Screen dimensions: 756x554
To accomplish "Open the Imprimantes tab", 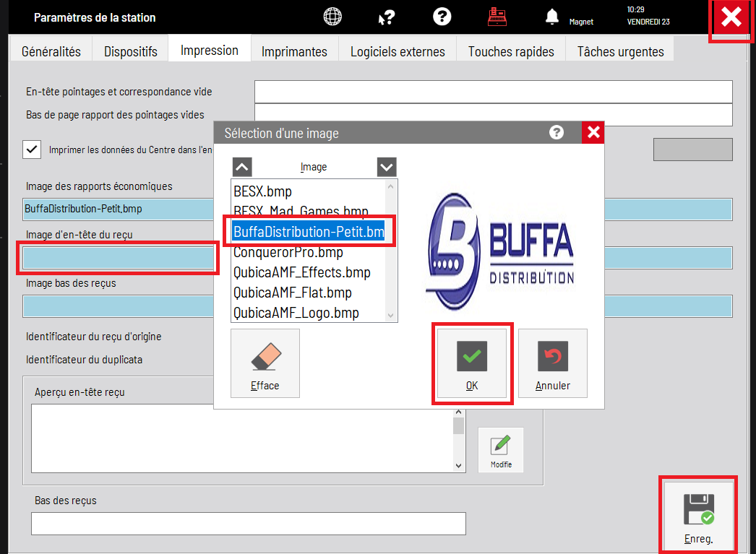I will pos(294,51).
